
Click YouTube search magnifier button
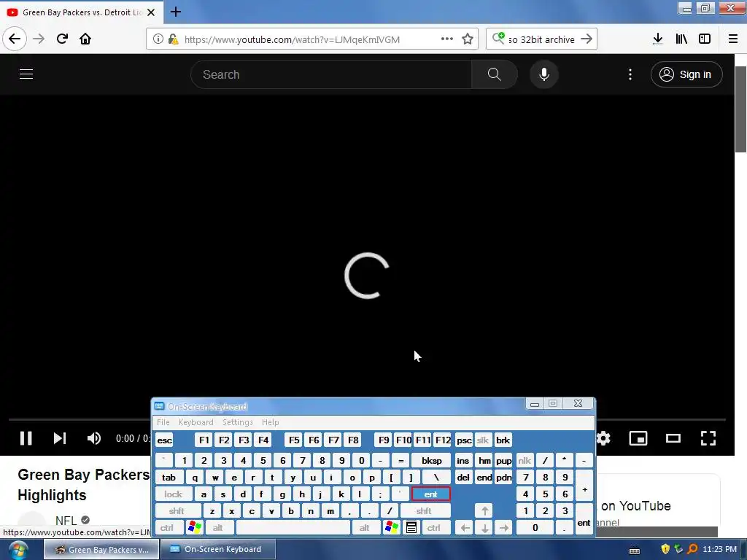pos(495,74)
